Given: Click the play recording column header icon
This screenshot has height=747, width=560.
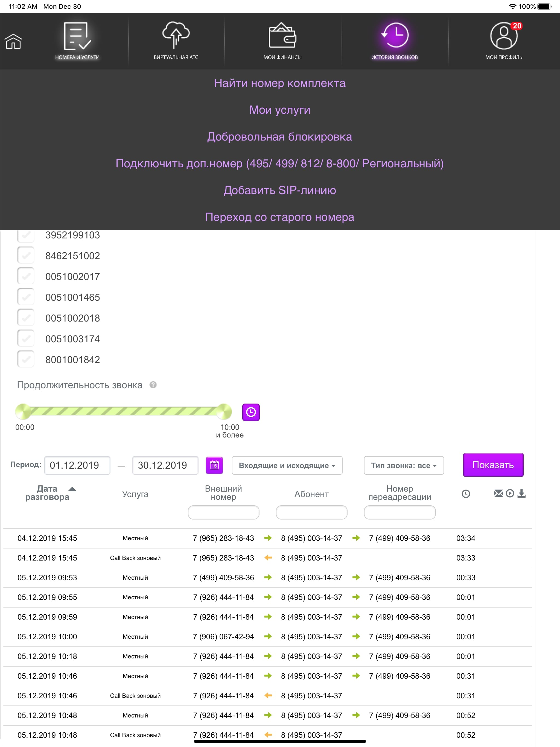Looking at the screenshot, I should (x=510, y=493).
